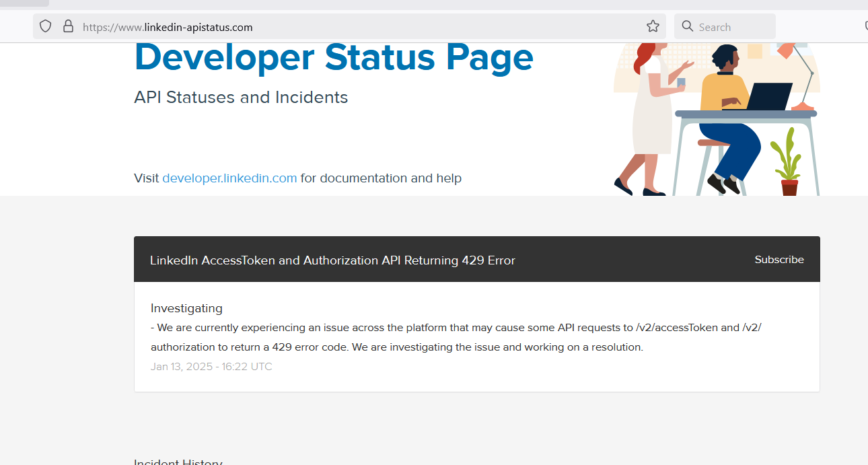Click the Jan 13, 2025 - 16:22 UTC timestamp
Image resolution: width=868 pixels, height=465 pixels.
tap(211, 367)
